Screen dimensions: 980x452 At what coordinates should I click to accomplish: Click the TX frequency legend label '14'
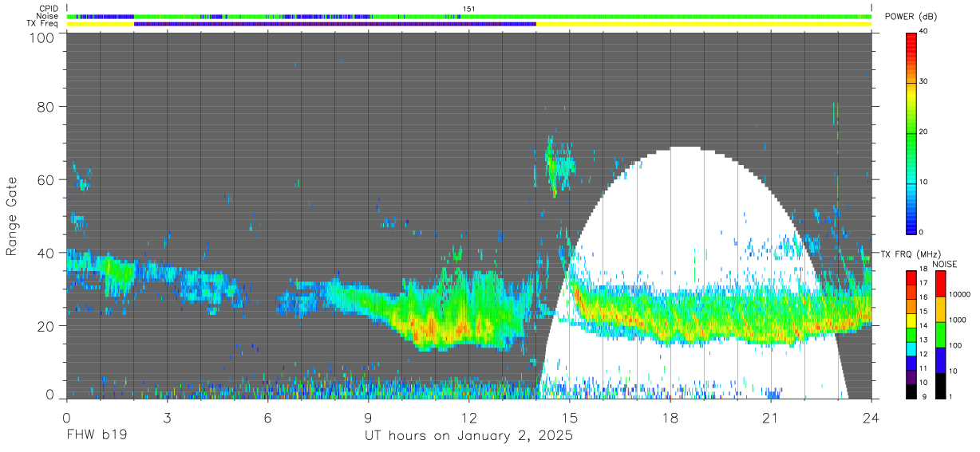(x=923, y=325)
